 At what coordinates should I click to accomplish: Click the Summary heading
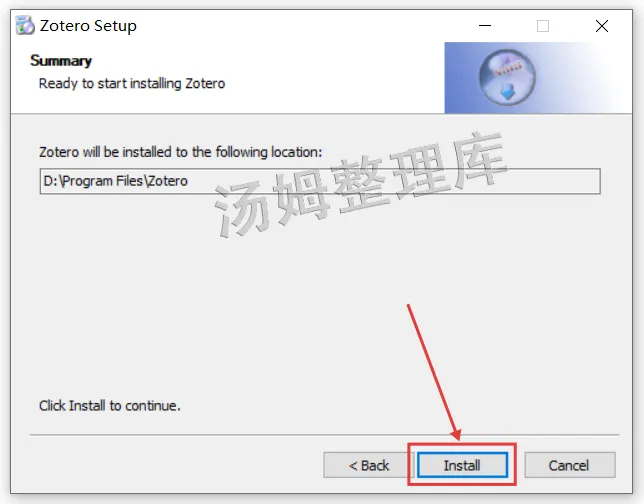pos(61,61)
